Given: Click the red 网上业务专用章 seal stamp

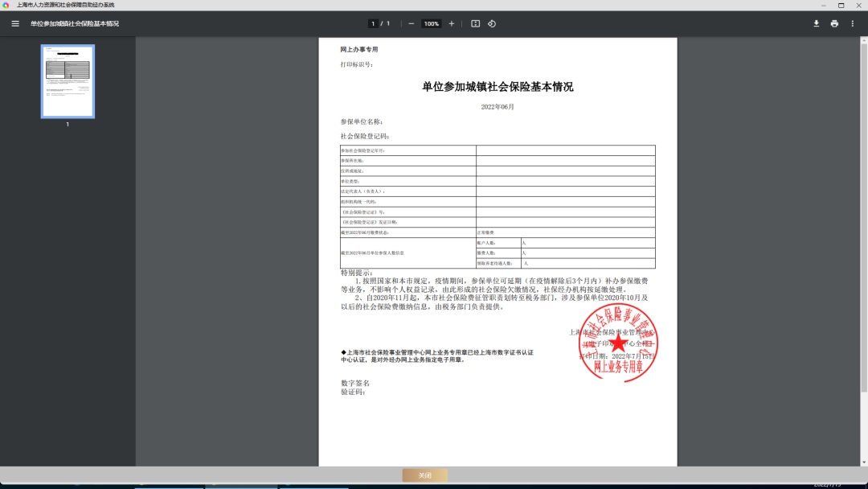Looking at the screenshot, I should tap(618, 344).
